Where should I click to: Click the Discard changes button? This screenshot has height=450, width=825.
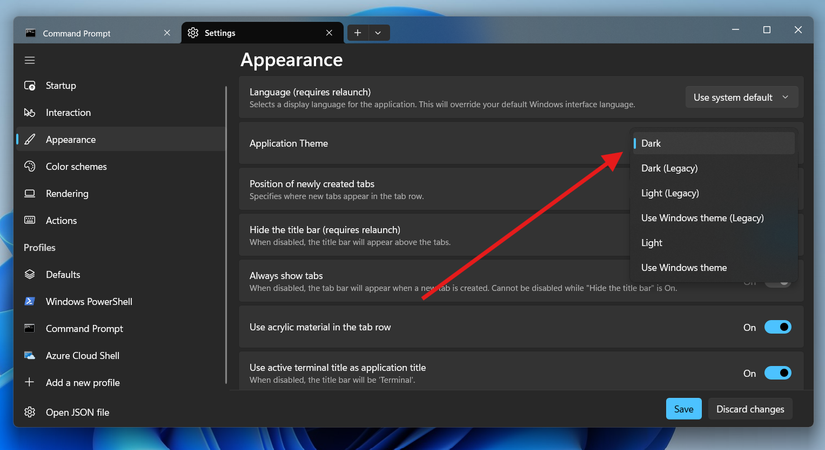click(x=750, y=409)
